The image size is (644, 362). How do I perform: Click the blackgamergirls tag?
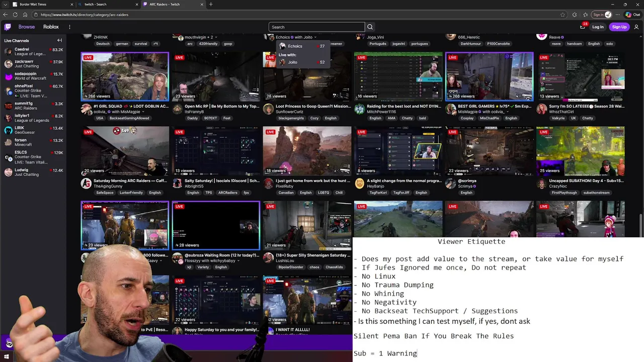pos(291,118)
